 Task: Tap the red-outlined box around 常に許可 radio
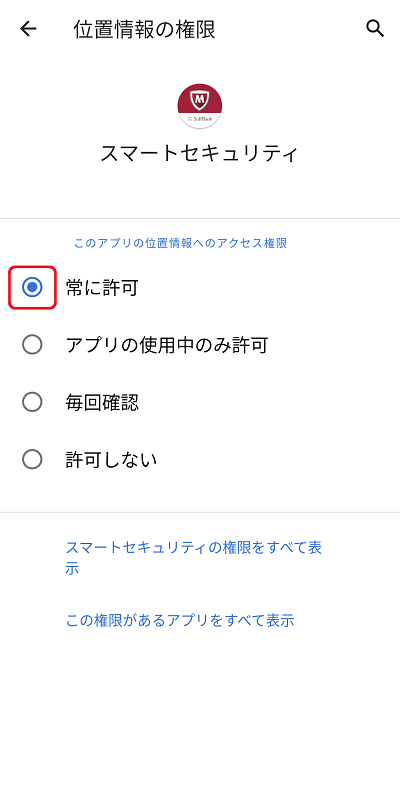click(32, 287)
